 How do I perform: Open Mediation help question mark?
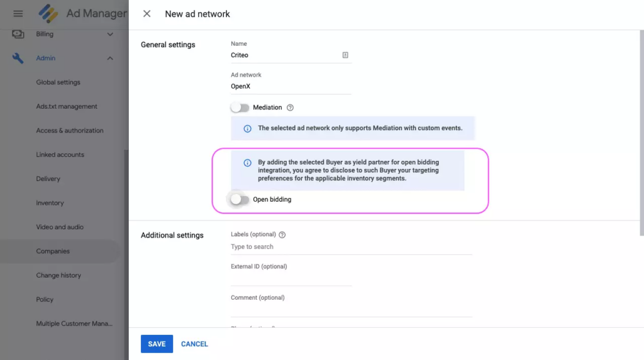coord(290,107)
